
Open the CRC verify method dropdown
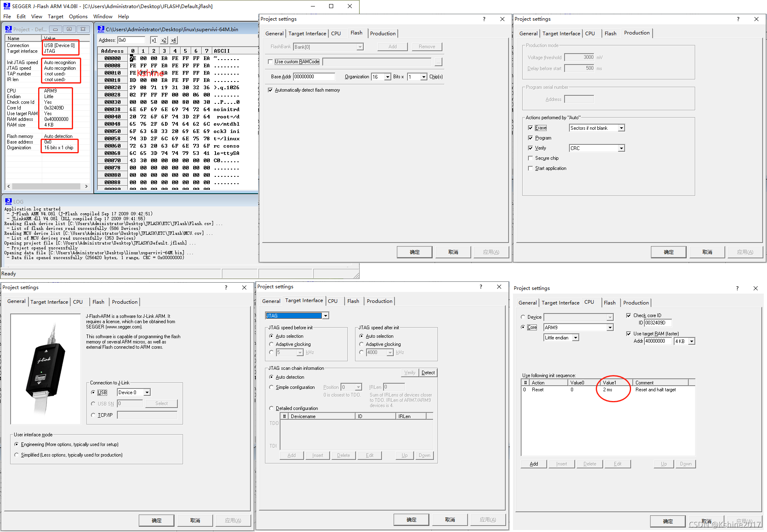point(621,148)
